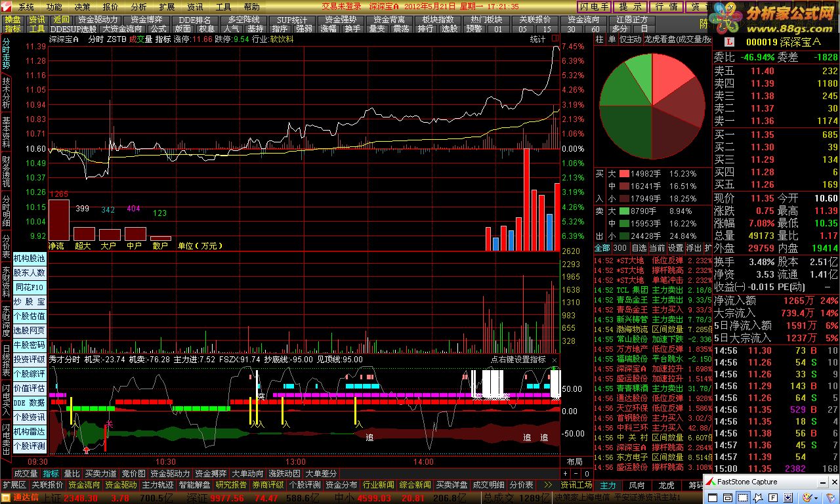The image size is (840, 504).
Task: Toggle the 仅主动 option above pie chart
Action: [x=631, y=39]
